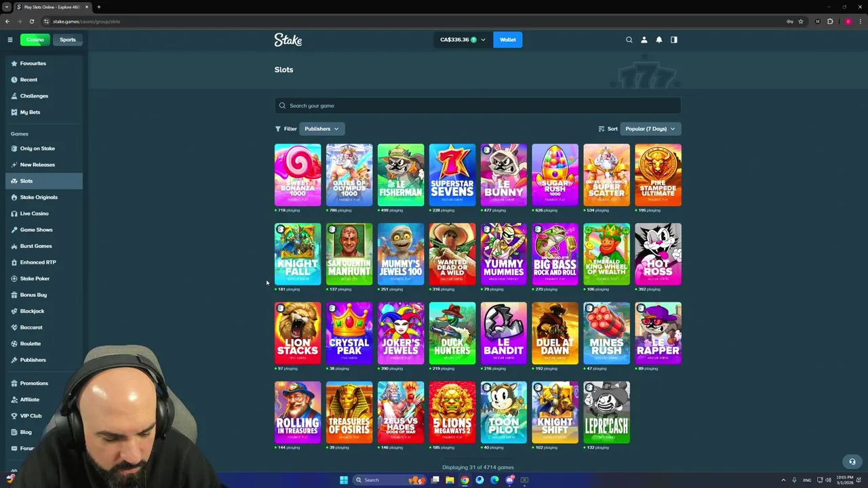The height and width of the screenshot is (488, 868).
Task: Click the Only on Stake icon
Action: pos(14,148)
